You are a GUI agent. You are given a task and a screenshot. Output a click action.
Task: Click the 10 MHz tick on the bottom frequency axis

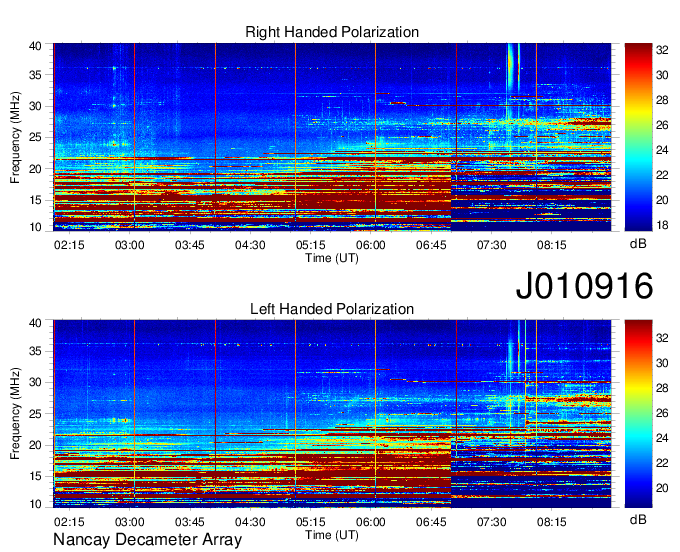[35, 504]
